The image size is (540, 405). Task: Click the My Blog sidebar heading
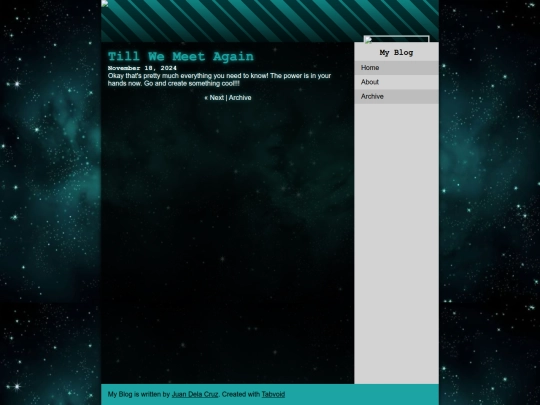[396, 53]
